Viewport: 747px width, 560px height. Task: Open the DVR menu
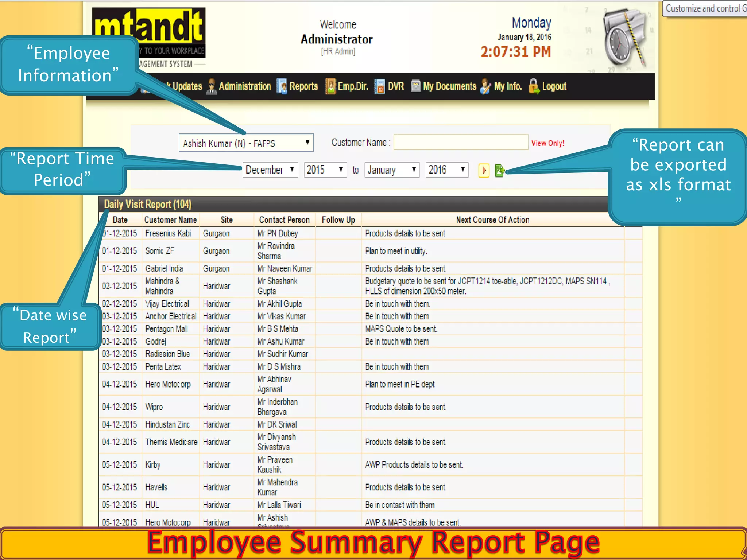click(396, 86)
